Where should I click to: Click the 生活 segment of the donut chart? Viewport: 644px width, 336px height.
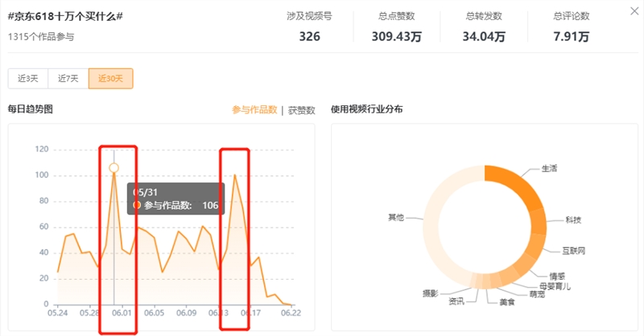pyautogui.click(x=518, y=182)
